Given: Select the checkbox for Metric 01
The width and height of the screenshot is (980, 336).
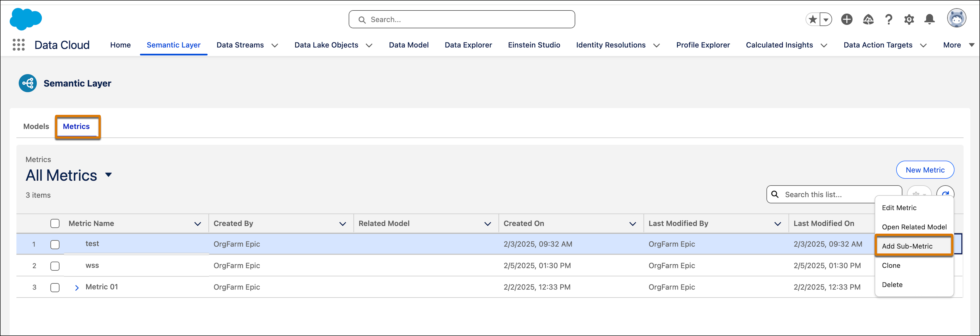Looking at the screenshot, I should click(55, 288).
